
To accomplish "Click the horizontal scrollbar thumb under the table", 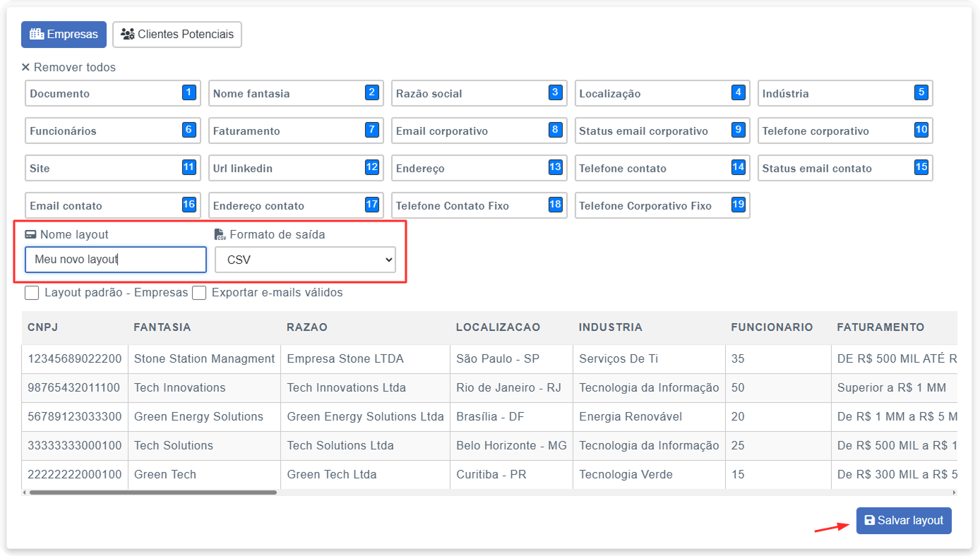I will click(153, 492).
